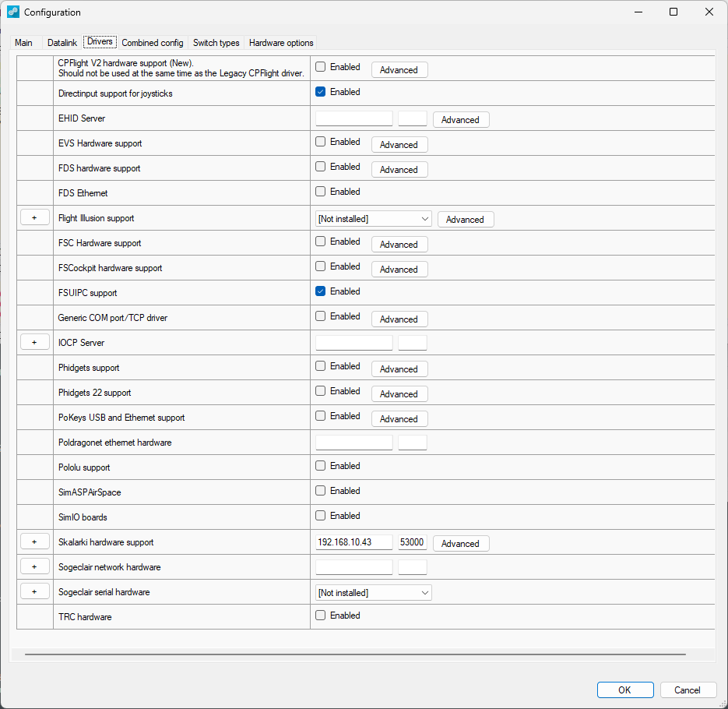Edit Skalarki IP address 192.168.10.43
Screen dimensions: 728x709
353,542
